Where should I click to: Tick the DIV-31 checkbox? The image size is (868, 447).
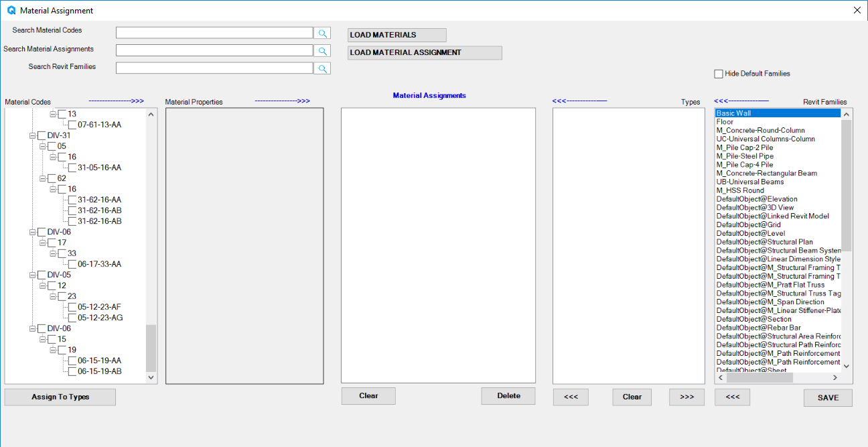point(42,135)
